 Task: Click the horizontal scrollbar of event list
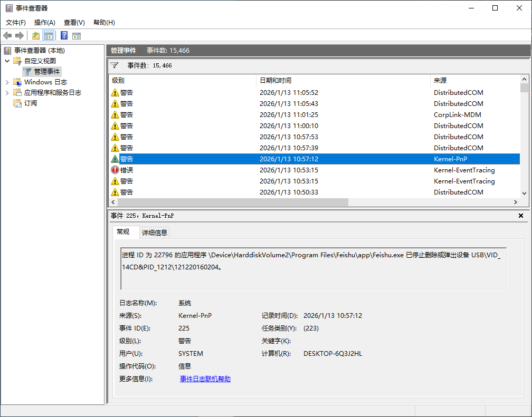tap(233, 202)
